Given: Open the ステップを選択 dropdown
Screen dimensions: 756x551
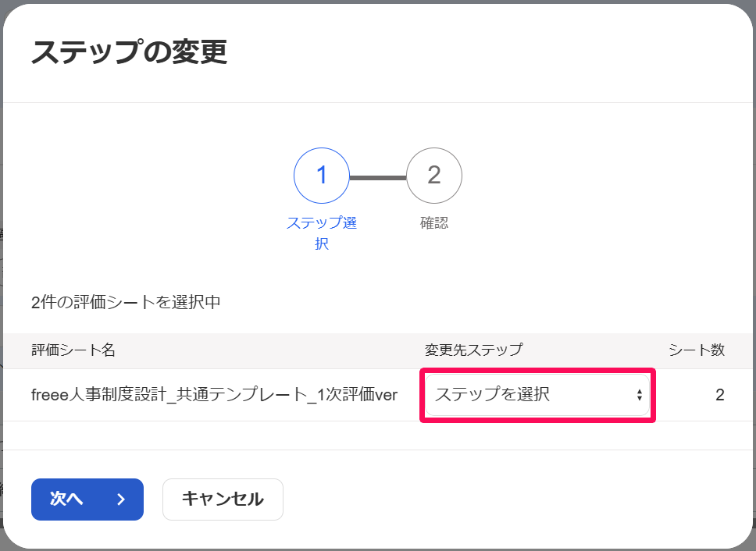Looking at the screenshot, I should [537, 395].
